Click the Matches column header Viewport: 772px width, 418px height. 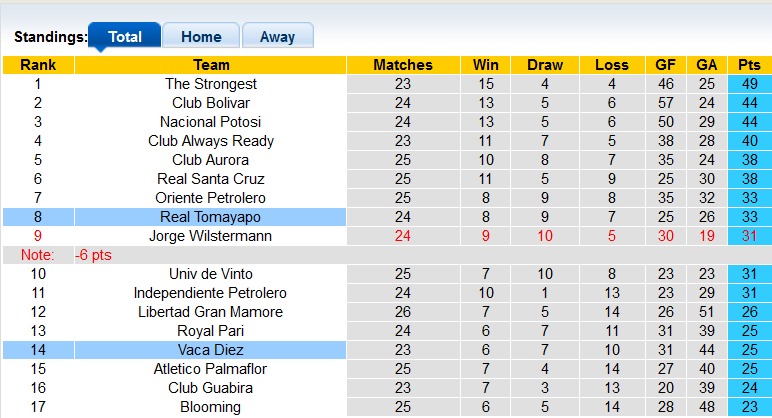coord(403,65)
